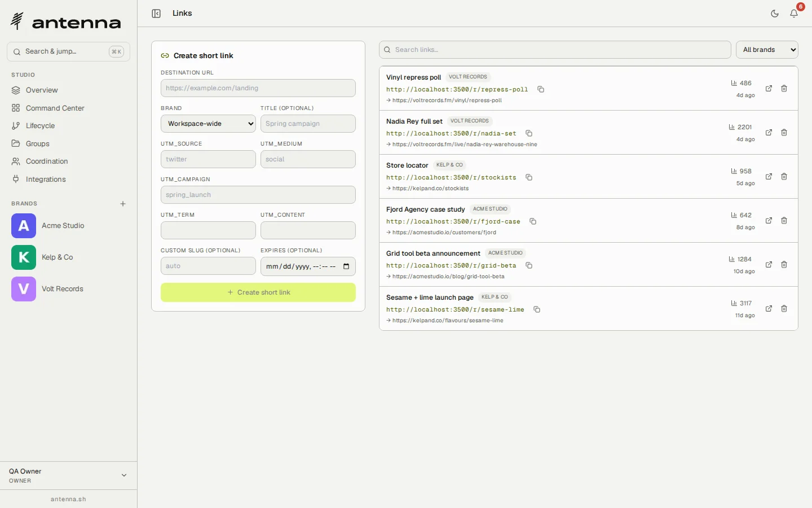Delete Grid tool beta announcement link

click(x=784, y=265)
